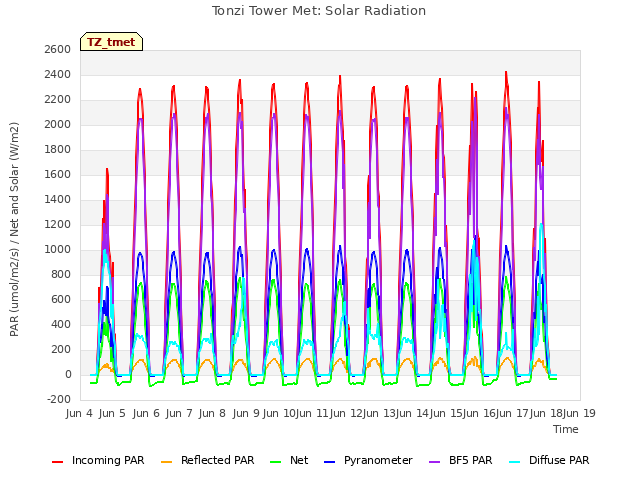Viewport: 640px width, 480px height.
Task: Click the y-axis label PAR / Net and Solar
Action: point(14,229)
